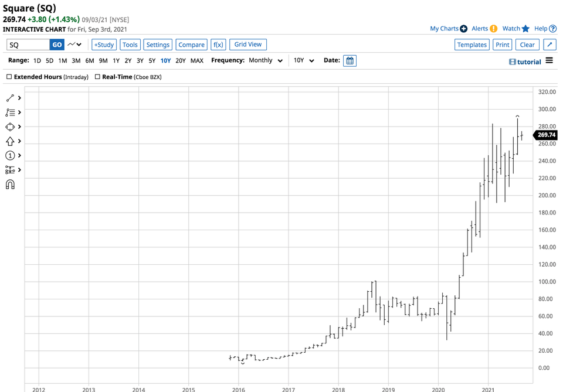Screen dimensions: 563x392
Task: Open chart Settings
Action: [x=158, y=45]
